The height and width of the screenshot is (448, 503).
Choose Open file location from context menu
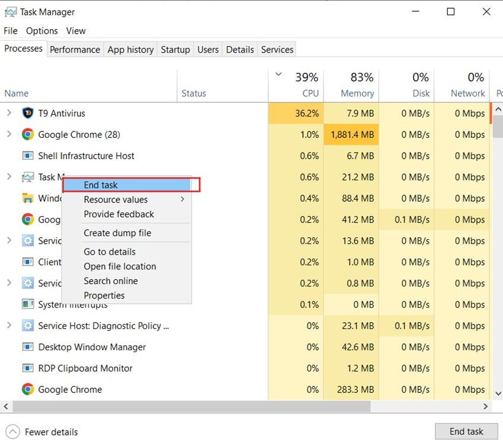120,266
